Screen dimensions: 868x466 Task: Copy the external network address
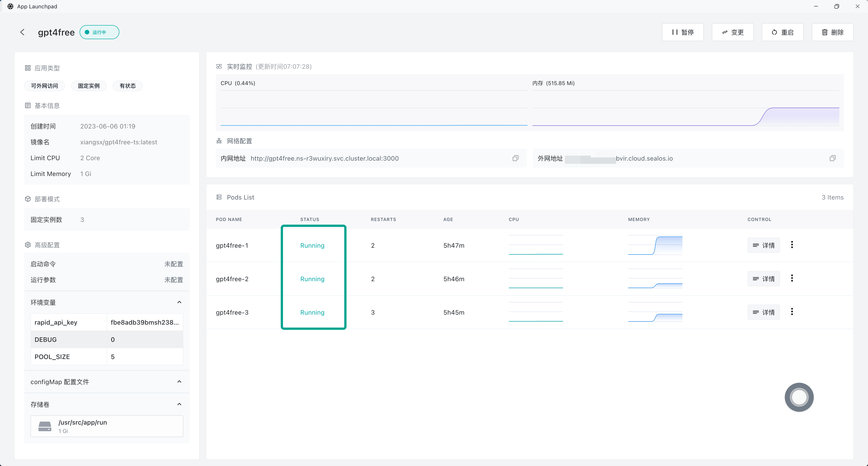point(832,158)
